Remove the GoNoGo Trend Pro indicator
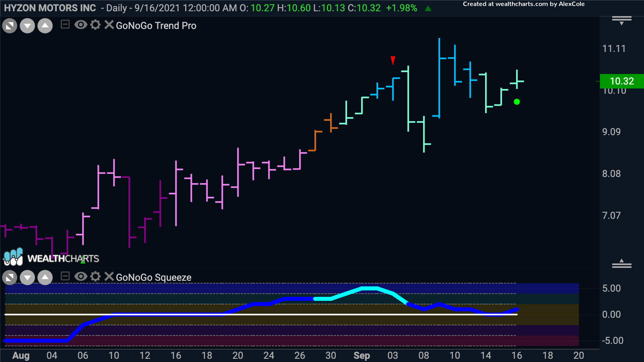644x362 pixels. 109,25
